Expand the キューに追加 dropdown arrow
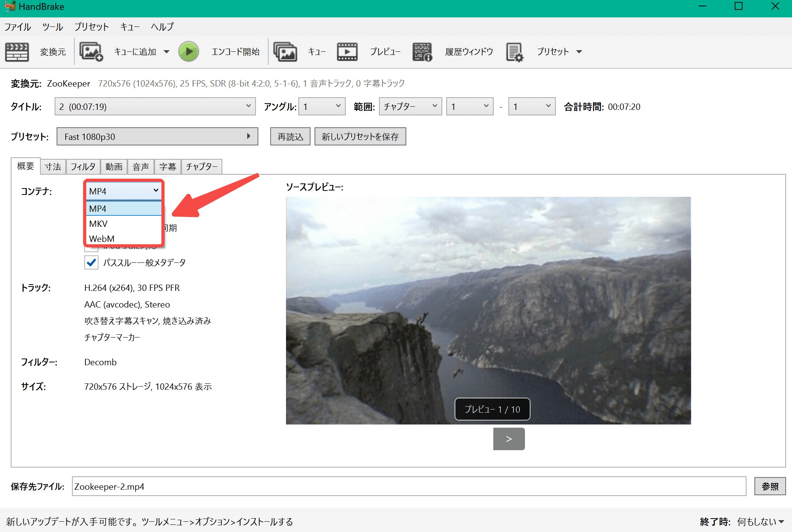This screenshot has width=792, height=532. [167, 52]
